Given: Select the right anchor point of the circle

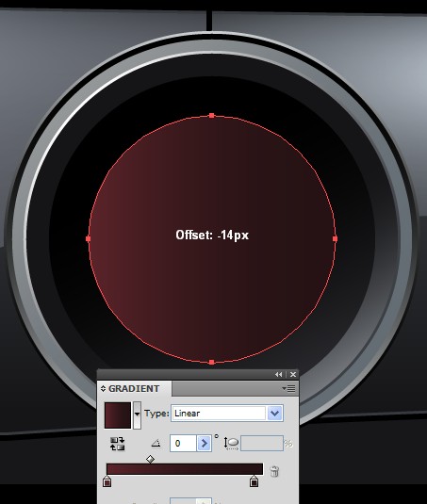Looking at the screenshot, I should point(335,238).
